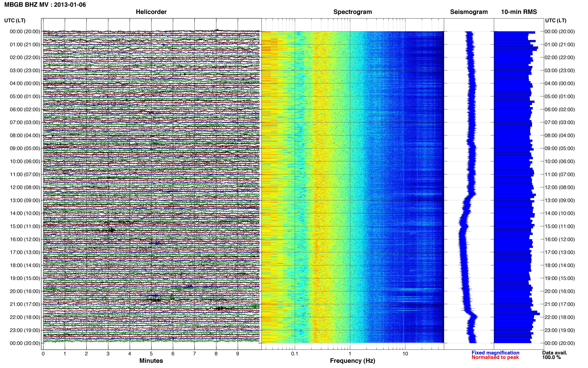588x368 pixels.
Task: Click the 'Minutes' x-axis label
Action: point(151,361)
